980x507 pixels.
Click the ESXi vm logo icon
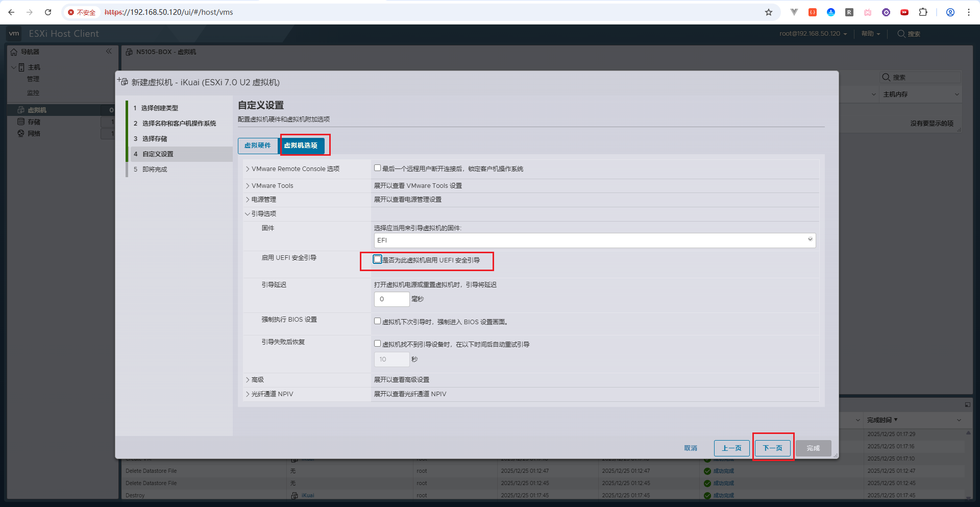[x=14, y=34]
